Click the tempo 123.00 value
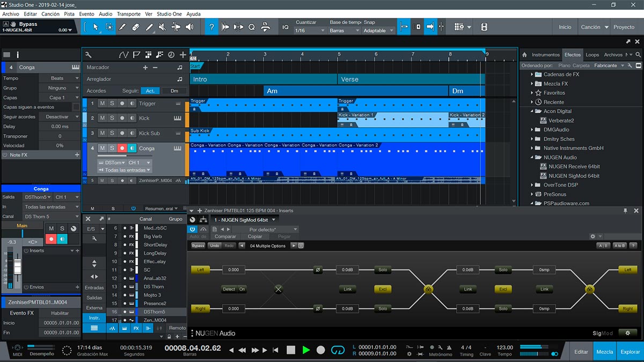Image resolution: width=644 pixels, height=362 pixels. coord(504,347)
